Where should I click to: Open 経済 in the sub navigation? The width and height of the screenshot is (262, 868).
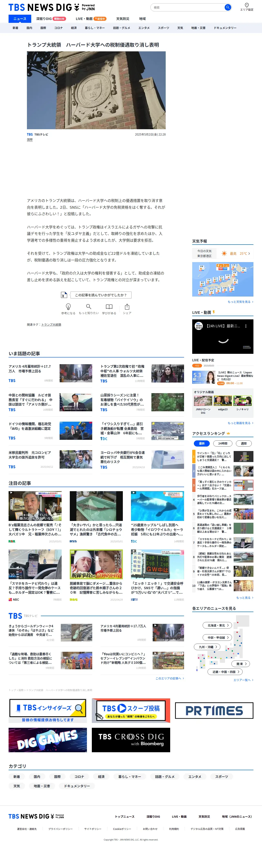(74, 28)
